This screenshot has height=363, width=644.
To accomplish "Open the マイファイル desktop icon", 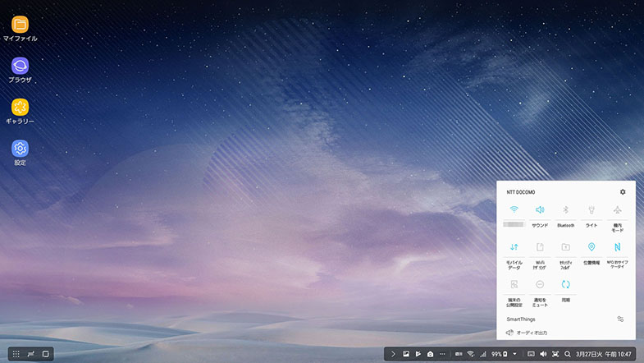I will click(20, 29).
